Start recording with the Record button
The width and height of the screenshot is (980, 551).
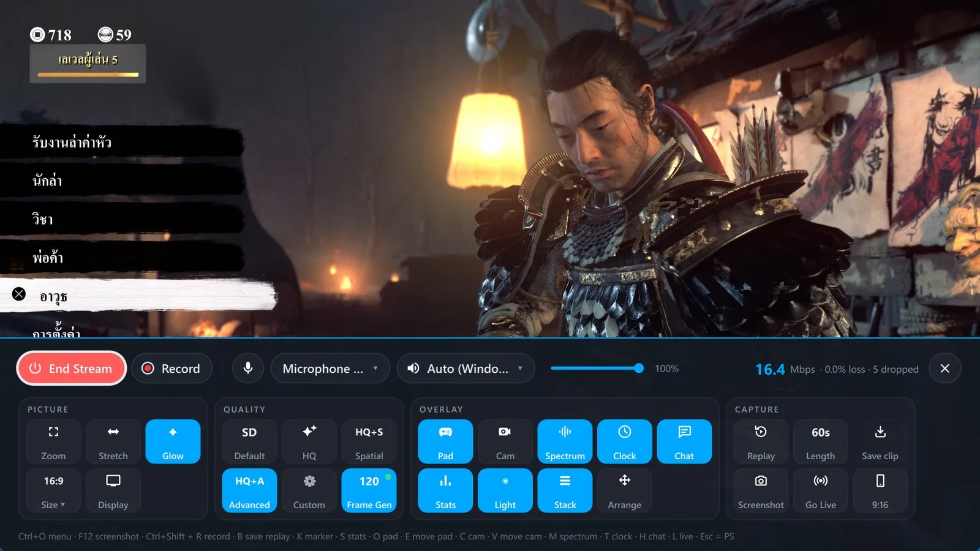click(172, 369)
